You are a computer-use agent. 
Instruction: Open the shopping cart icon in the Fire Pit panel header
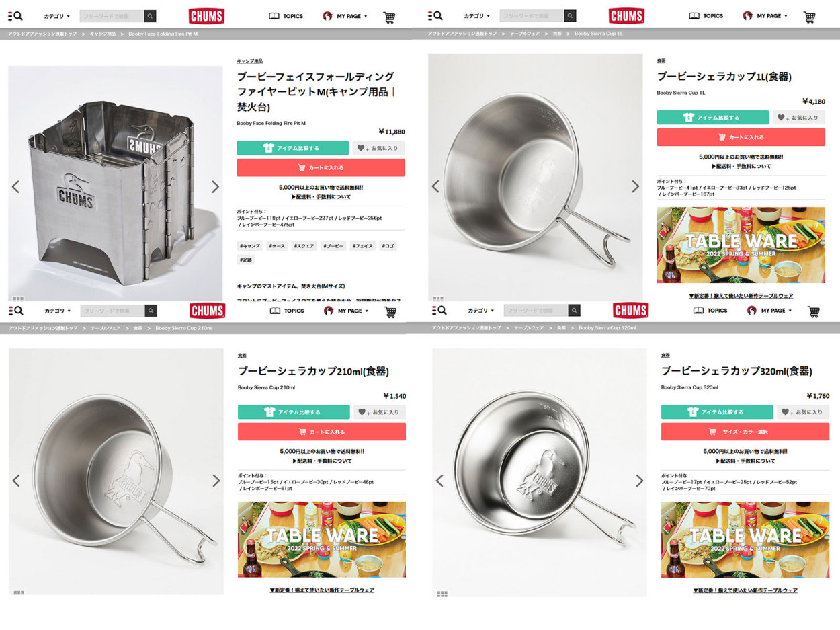pyautogui.click(x=389, y=17)
